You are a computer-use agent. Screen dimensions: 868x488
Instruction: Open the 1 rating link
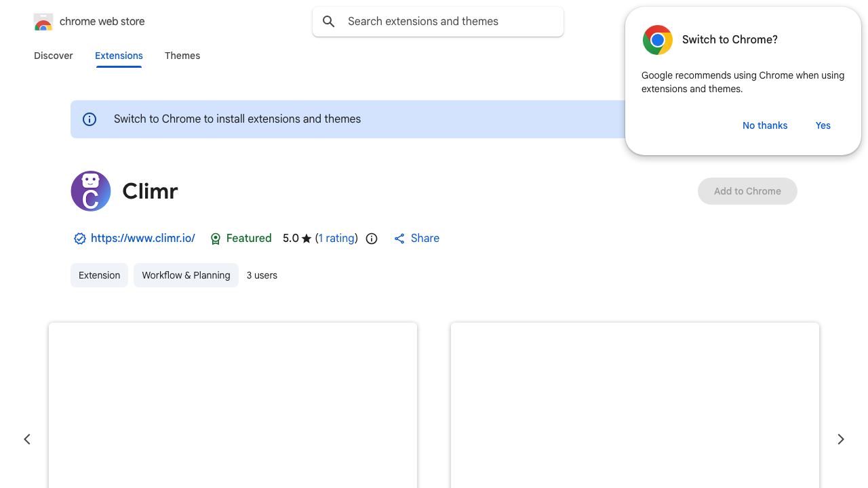(337, 239)
